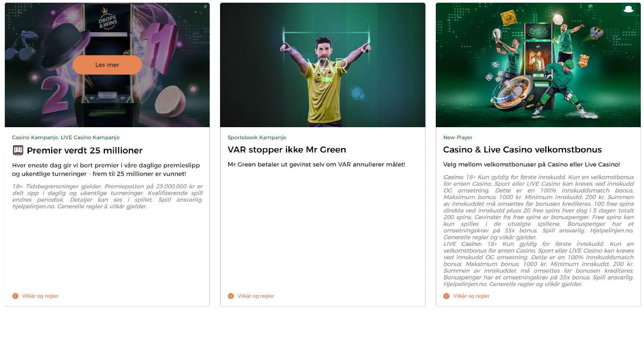Image resolution: width=644 pixels, height=337 pixels.
Task: Click info icon in VAR stopper card footer
Action: [x=231, y=296]
